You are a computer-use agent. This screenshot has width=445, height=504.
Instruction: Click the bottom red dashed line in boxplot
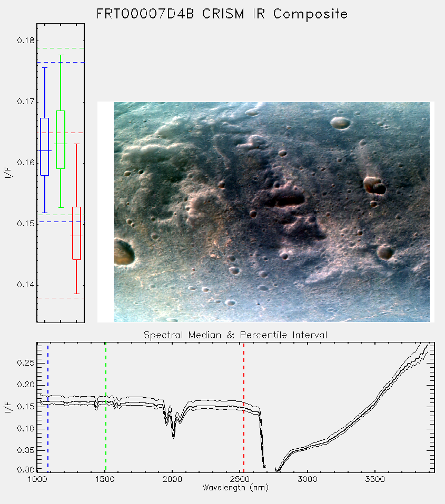(61, 298)
